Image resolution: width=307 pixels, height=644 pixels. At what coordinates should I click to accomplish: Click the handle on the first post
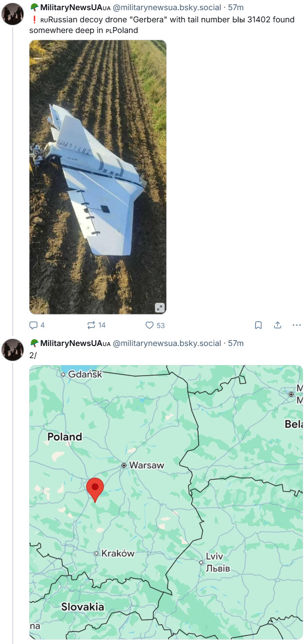167,7
